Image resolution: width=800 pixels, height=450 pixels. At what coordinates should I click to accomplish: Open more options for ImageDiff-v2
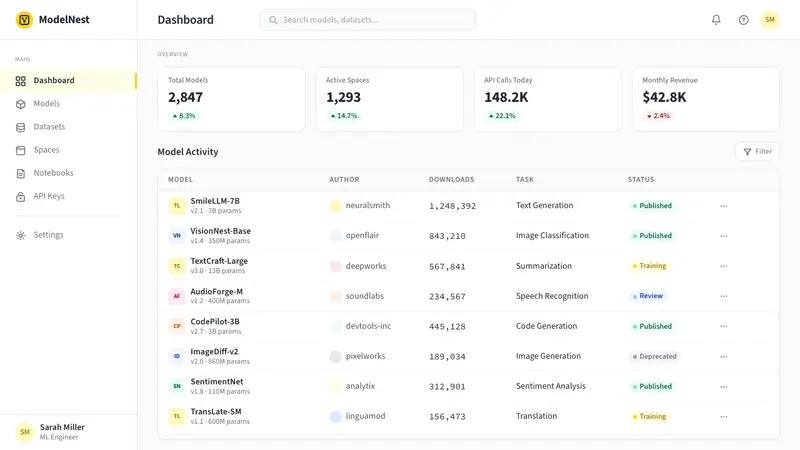click(723, 357)
